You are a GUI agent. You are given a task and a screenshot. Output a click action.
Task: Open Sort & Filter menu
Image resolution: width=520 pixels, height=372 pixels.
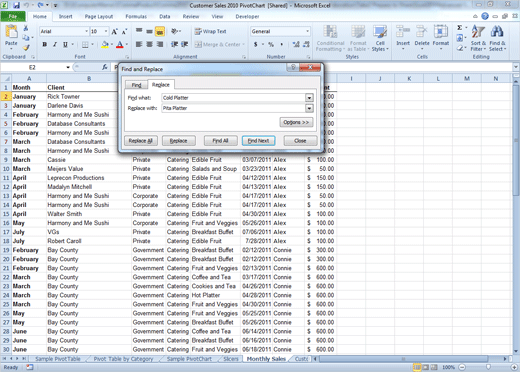tap(478, 39)
